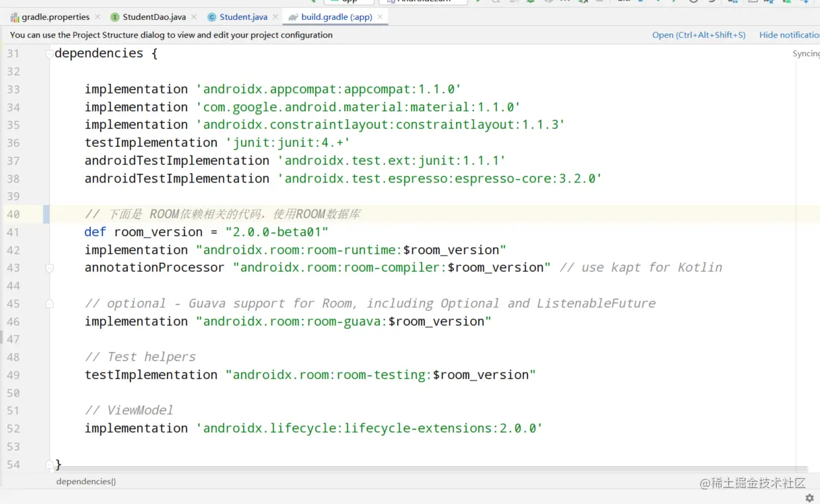Click the '// Test helpers' comment
This screenshot has height=504, width=820.
click(x=140, y=357)
